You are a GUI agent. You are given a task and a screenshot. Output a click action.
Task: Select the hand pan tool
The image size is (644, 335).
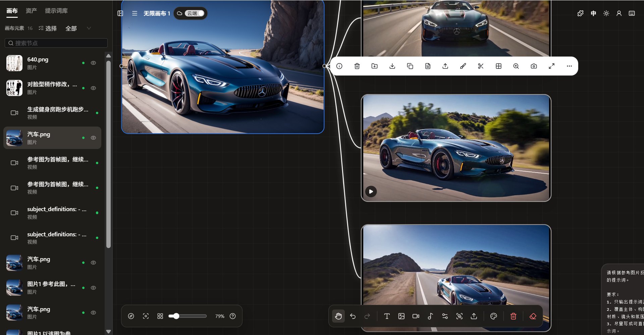point(338,316)
